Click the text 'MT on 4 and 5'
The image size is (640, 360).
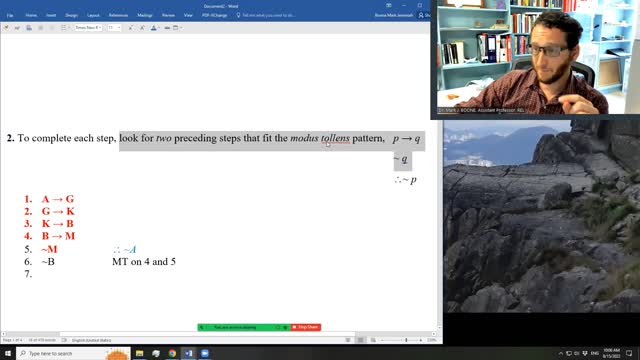pyautogui.click(x=144, y=262)
